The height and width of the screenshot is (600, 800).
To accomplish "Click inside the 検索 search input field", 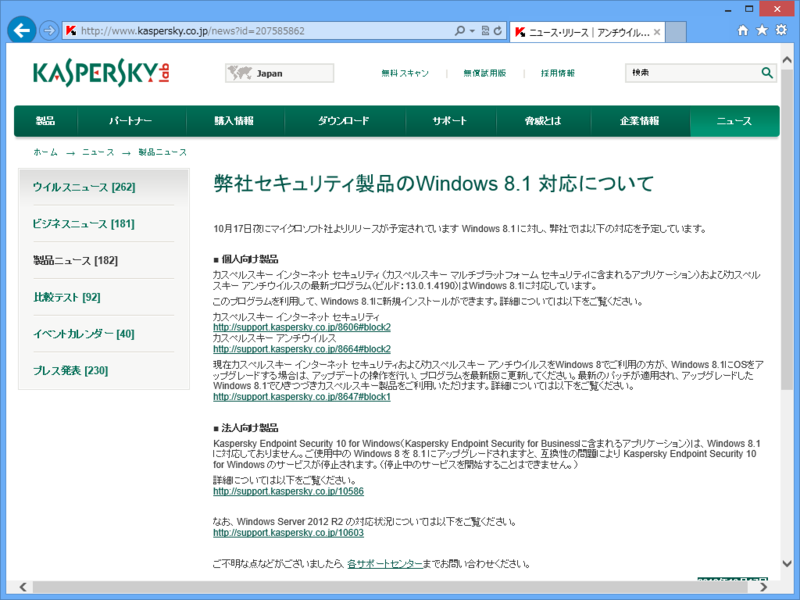I will point(690,72).
